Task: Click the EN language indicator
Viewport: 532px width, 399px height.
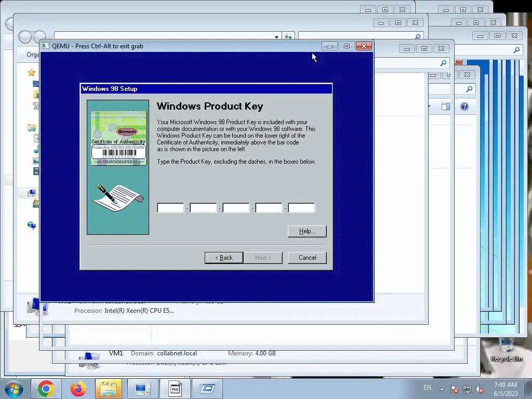Action: [x=427, y=388]
